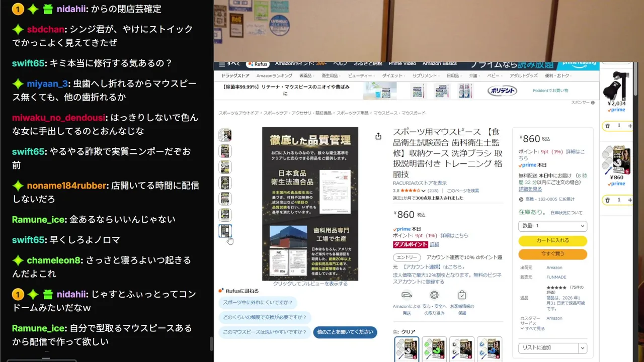The width and height of the screenshot is (644, 362).
Task: Click the このページを検索 link
Action: click(463, 191)
